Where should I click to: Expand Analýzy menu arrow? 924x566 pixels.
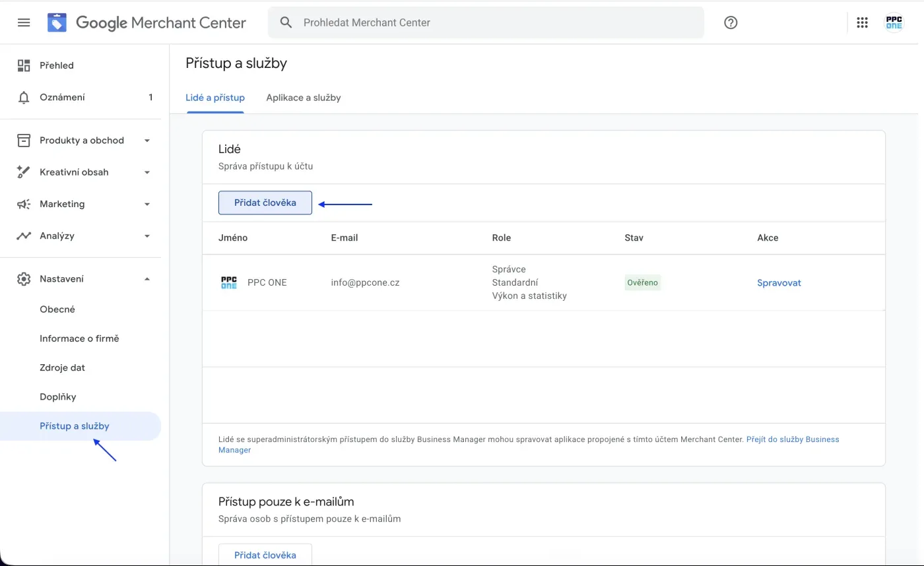click(147, 236)
